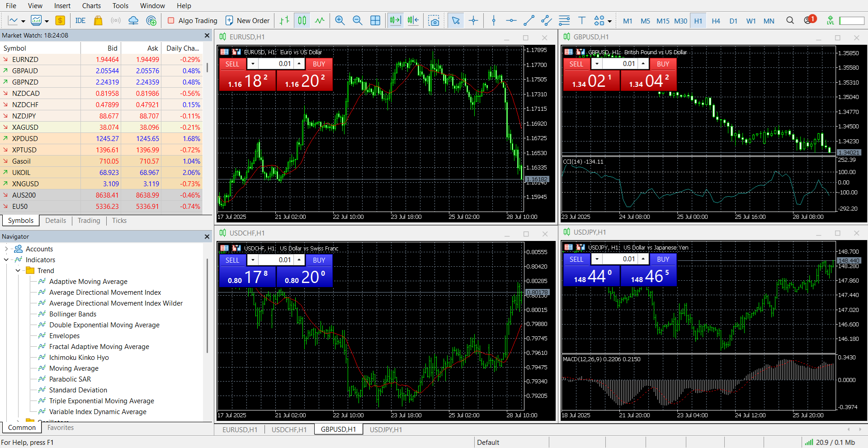This screenshot has width=868, height=448.
Task: Toggle Algo Trading on
Action: click(193, 21)
